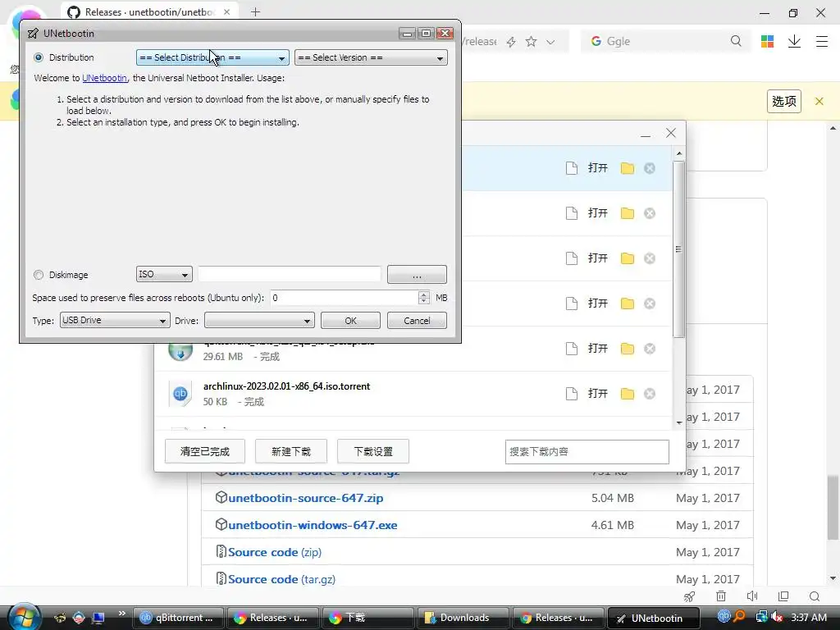Screen dimensions: 840x630
Task: Click the 搜索下载内容 search field
Action: [587, 452]
